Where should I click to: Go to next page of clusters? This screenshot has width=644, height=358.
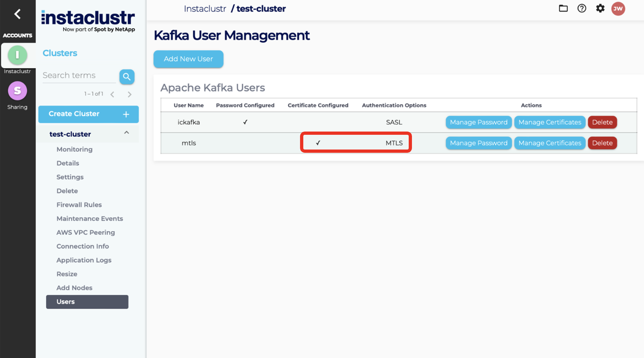coord(130,95)
